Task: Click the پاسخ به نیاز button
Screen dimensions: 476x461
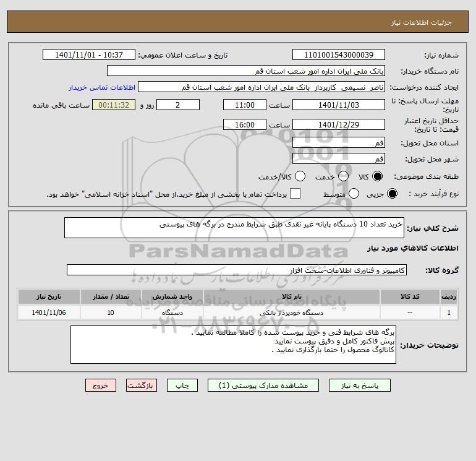Action: click(360, 386)
